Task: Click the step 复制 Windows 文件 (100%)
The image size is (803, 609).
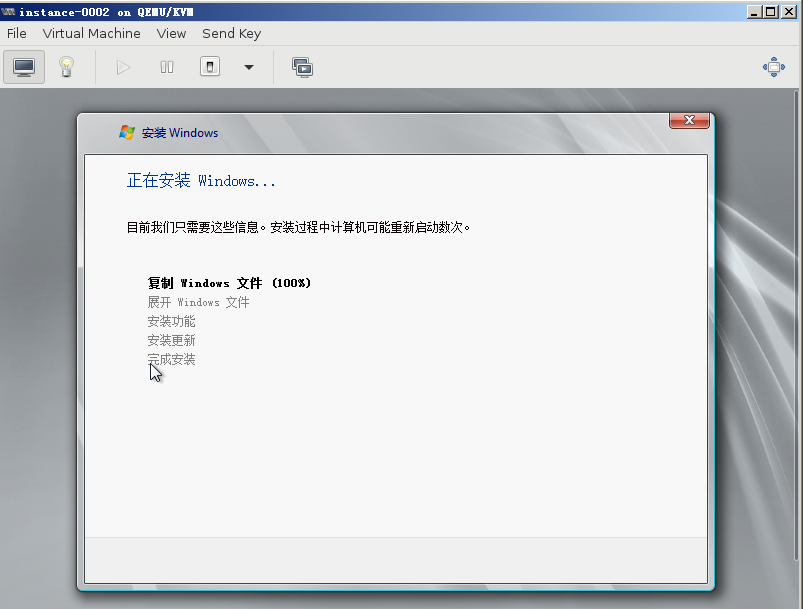Action: coord(229,283)
